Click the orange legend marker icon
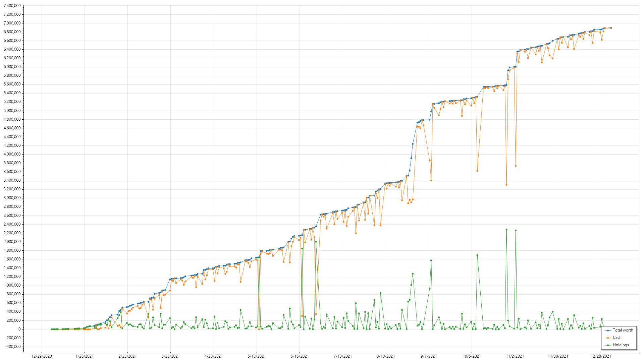The image size is (644, 362). (608, 338)
